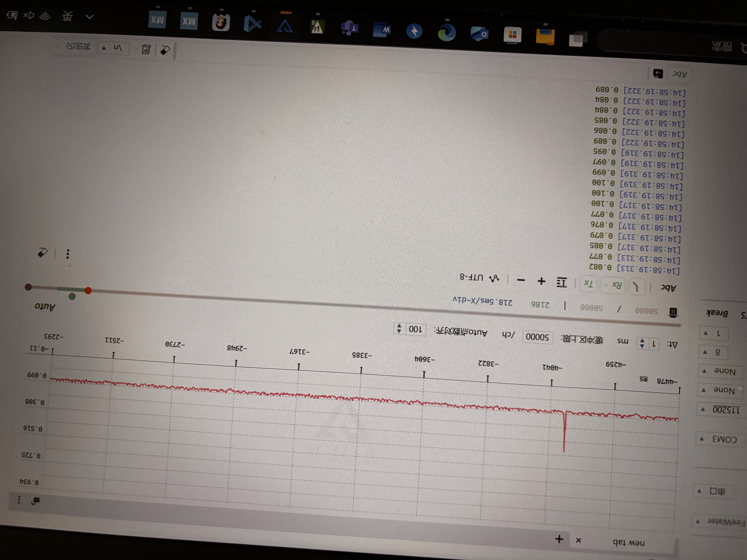The width and height of the screenshot is (747, 560).
Task: Select the 'new tab' tab
Action: click(x=629, y=542)
